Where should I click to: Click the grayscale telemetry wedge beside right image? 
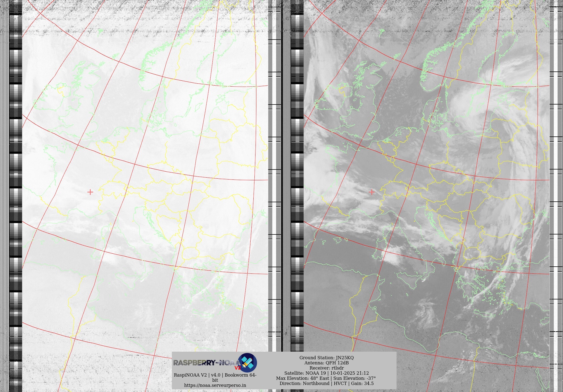click(297, 190)
